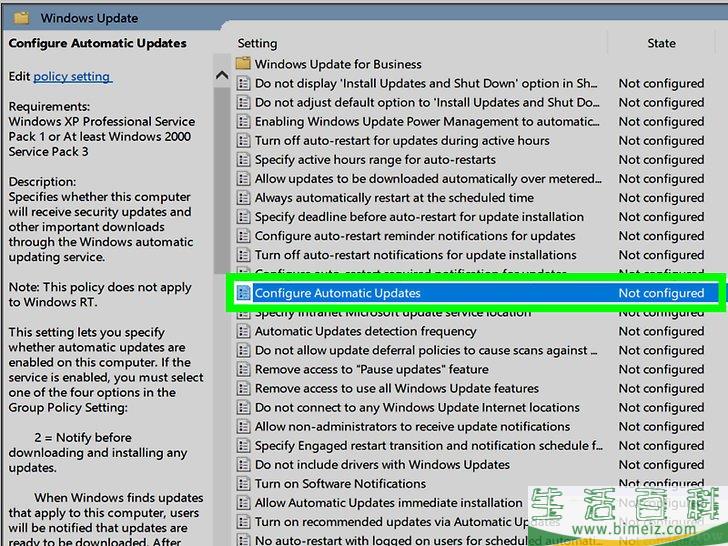This screenshot has height=546, width=728.
Task: Click icon of 'Turn off auto-restart notifications' policy
Action: pyautogui.click(x=243, y=255)
